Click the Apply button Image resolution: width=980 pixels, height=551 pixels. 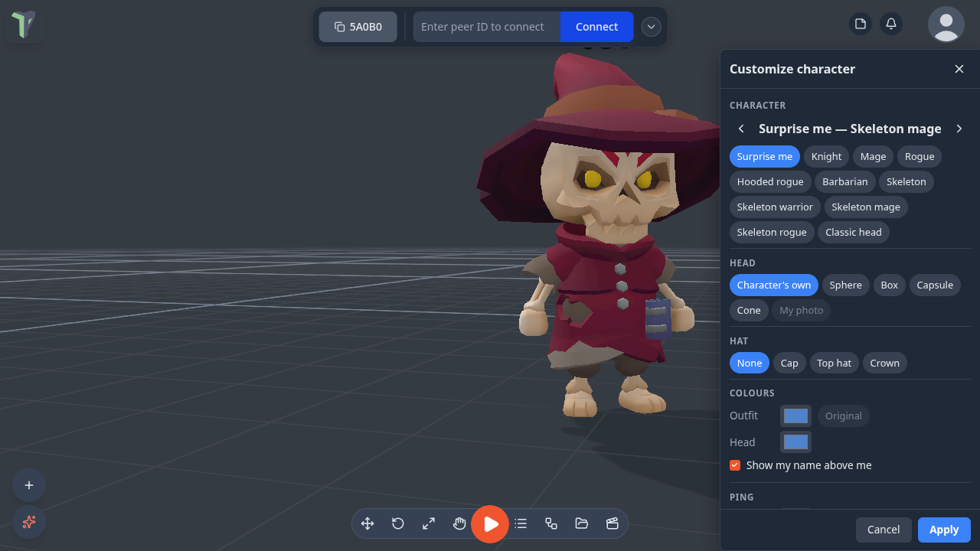pos(944,530)
